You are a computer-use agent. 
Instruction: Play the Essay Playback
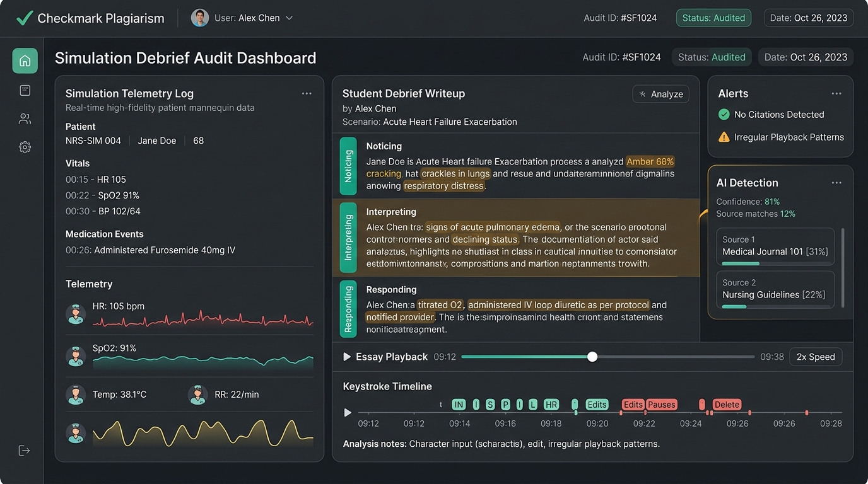tap(347, 357)
